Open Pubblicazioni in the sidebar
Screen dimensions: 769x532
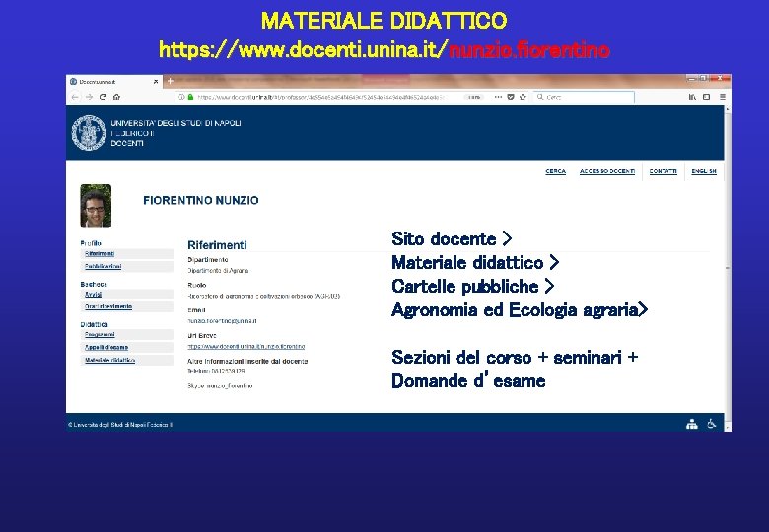tap(103, 266)
